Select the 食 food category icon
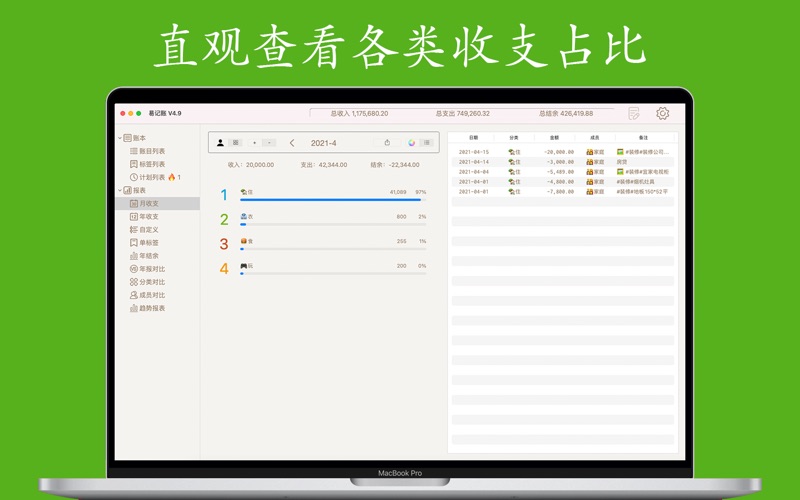This screenshot has height=500, width=800. [x=244, y=241]
